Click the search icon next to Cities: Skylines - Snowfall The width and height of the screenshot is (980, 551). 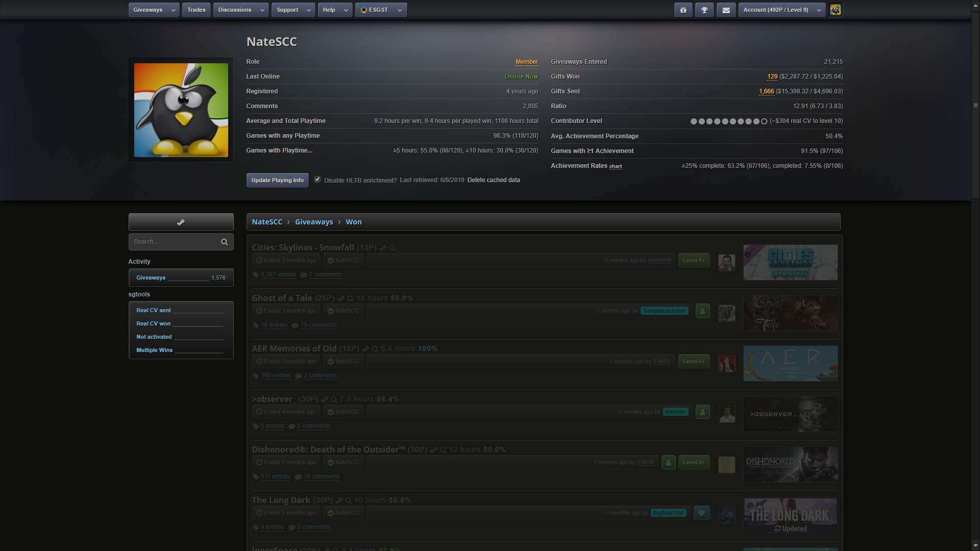392,248
